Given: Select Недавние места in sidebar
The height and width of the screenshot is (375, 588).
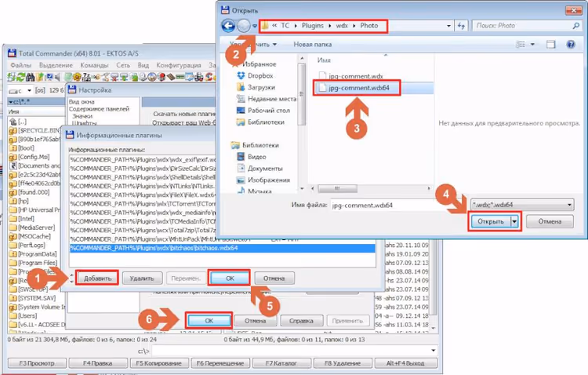Looking at the screenshot, I should (267, 99).
